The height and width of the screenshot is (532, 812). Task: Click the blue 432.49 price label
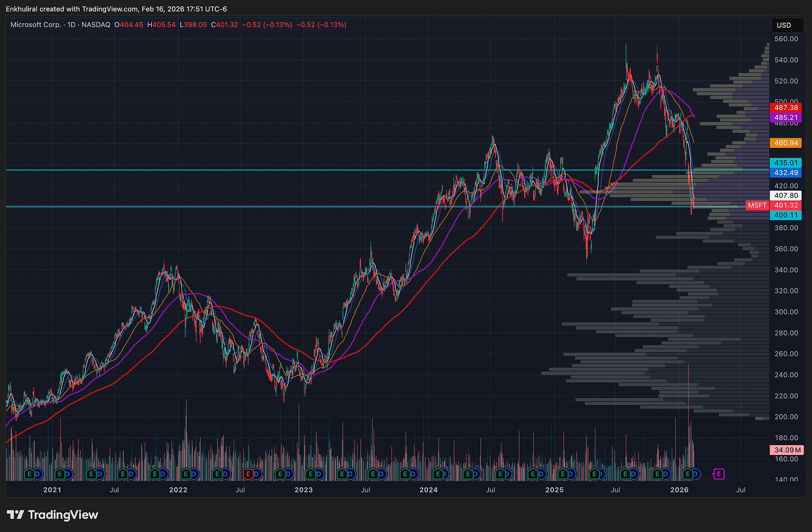(x=786, y=173)
